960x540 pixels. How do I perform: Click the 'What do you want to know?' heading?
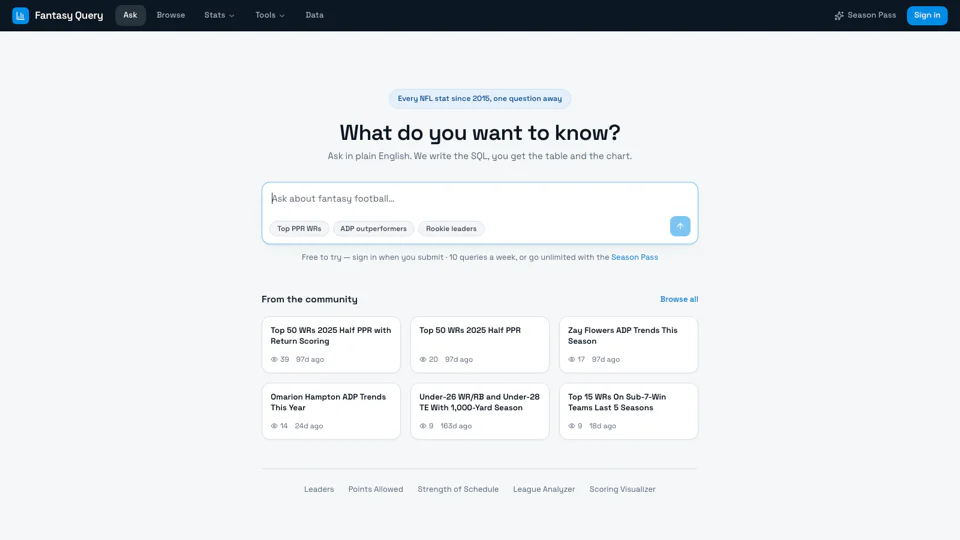pyautogui.click(x=480, y=133)
